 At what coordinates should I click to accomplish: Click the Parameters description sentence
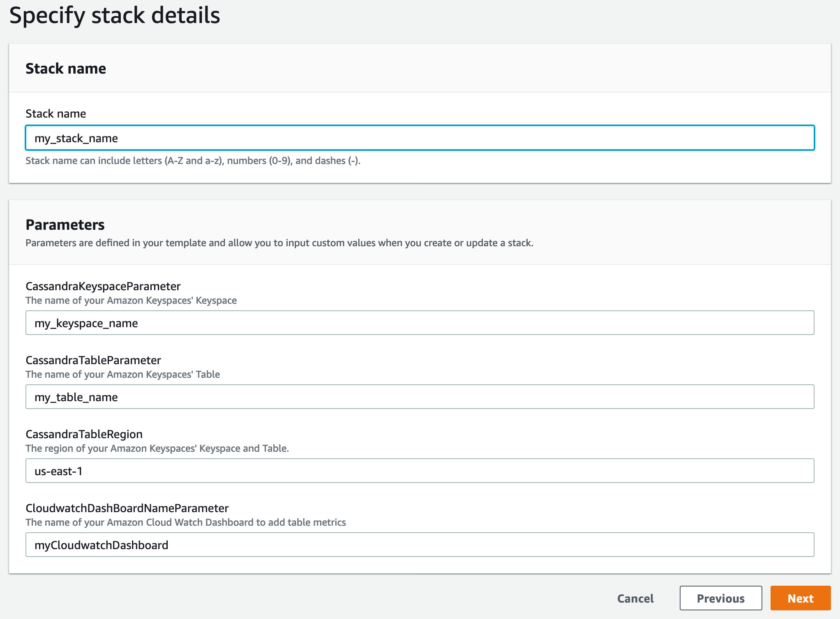[x=279, y=243]
